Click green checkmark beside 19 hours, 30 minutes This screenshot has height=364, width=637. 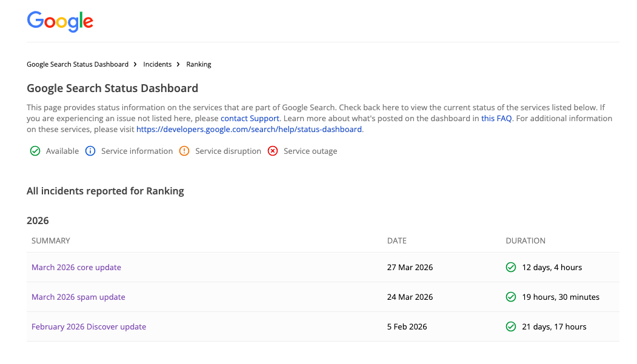click(x=511, y=297)
